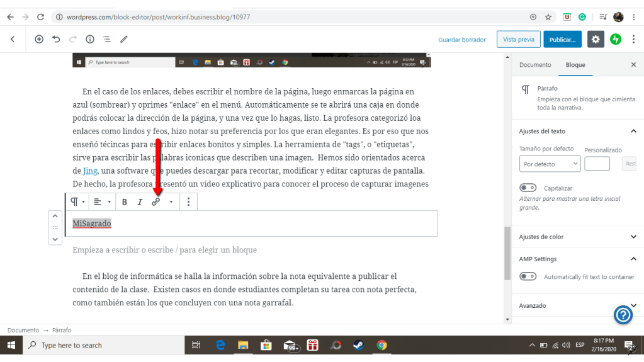The width and height of the screenshot is (644, 362).
Task: Open the block's more options menu
Action: (188, 202)
